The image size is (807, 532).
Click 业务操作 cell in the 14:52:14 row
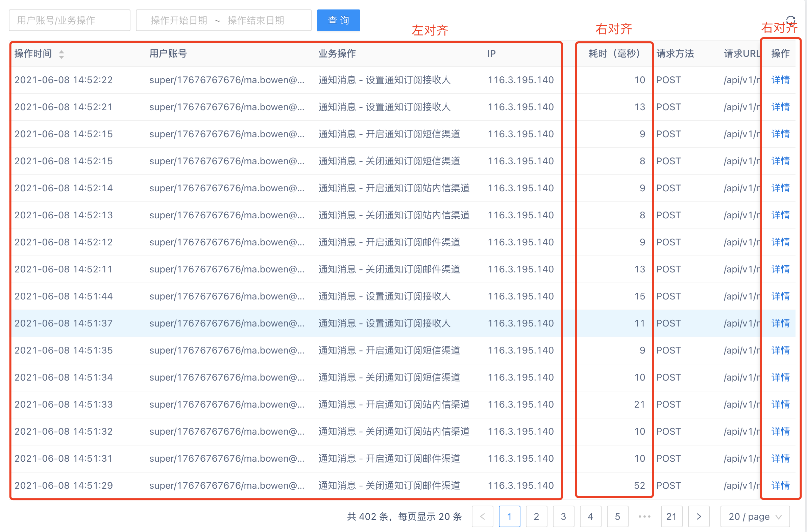[394, 188]
